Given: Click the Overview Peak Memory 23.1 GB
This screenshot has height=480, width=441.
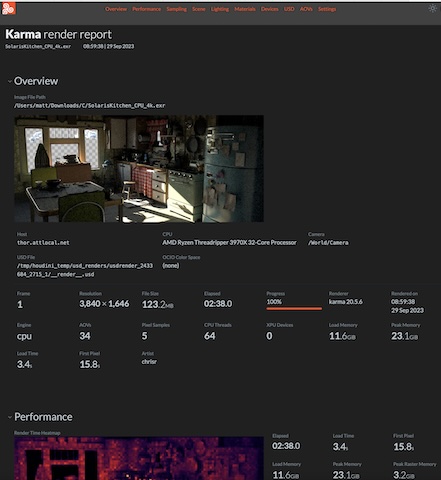Looking at the screenshot, I should click(x=404, y=336).
